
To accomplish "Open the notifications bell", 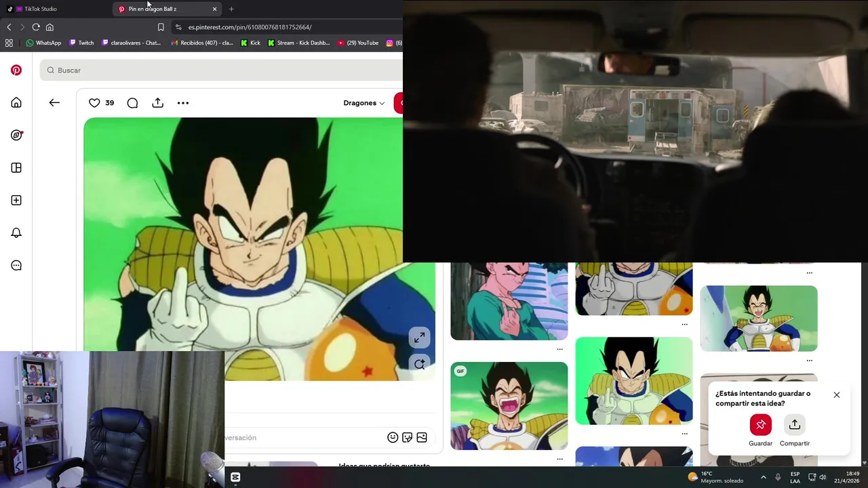I will pos(16,232).
